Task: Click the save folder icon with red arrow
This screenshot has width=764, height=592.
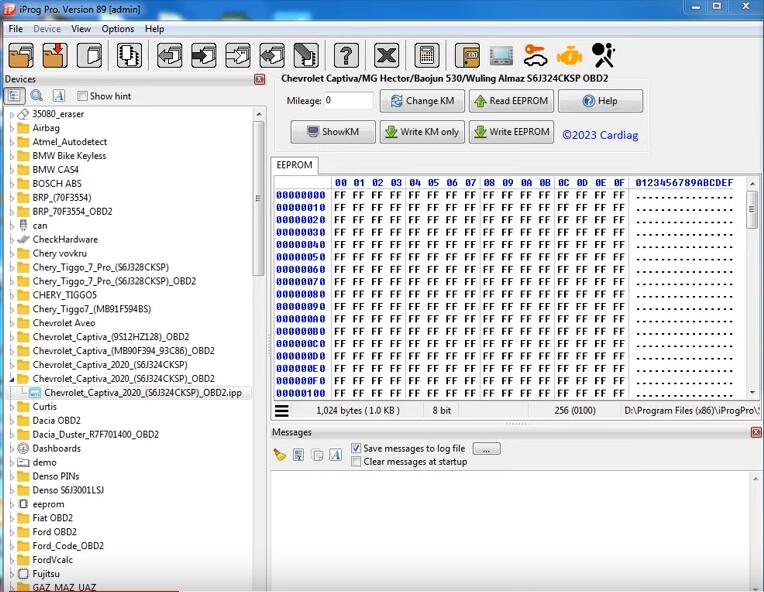Action: tap(55, 56)
